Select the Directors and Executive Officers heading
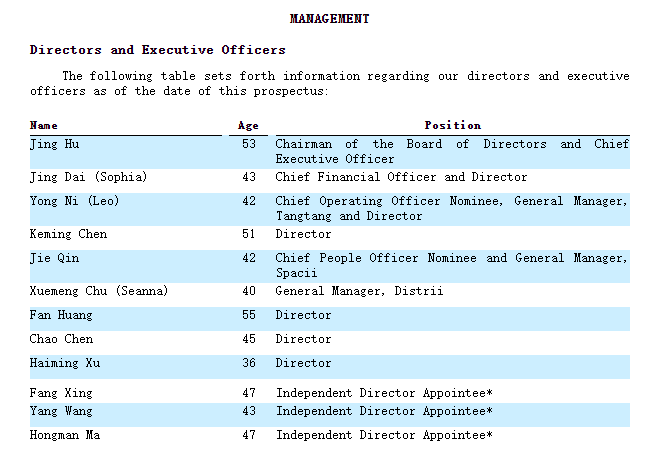This screenshot has width=658, height=452. pos(158,50)
